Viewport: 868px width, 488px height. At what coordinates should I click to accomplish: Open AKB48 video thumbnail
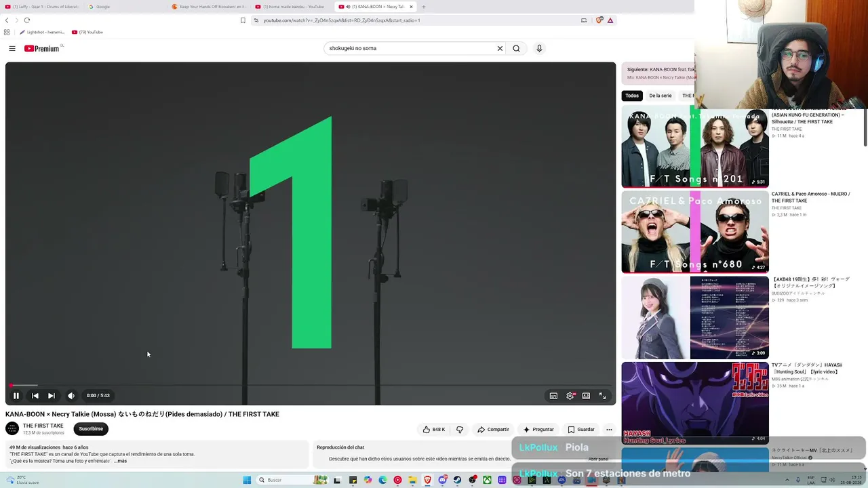point(695,317)
